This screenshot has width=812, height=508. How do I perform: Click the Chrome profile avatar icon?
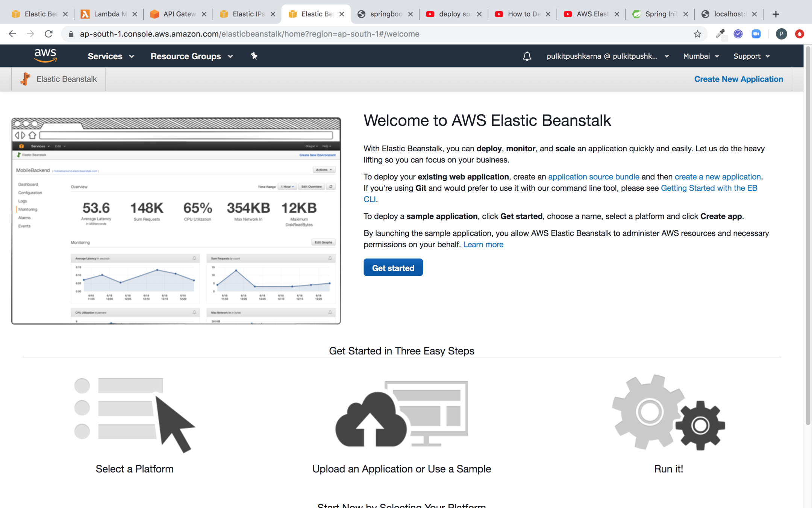[x=781, y=34]
